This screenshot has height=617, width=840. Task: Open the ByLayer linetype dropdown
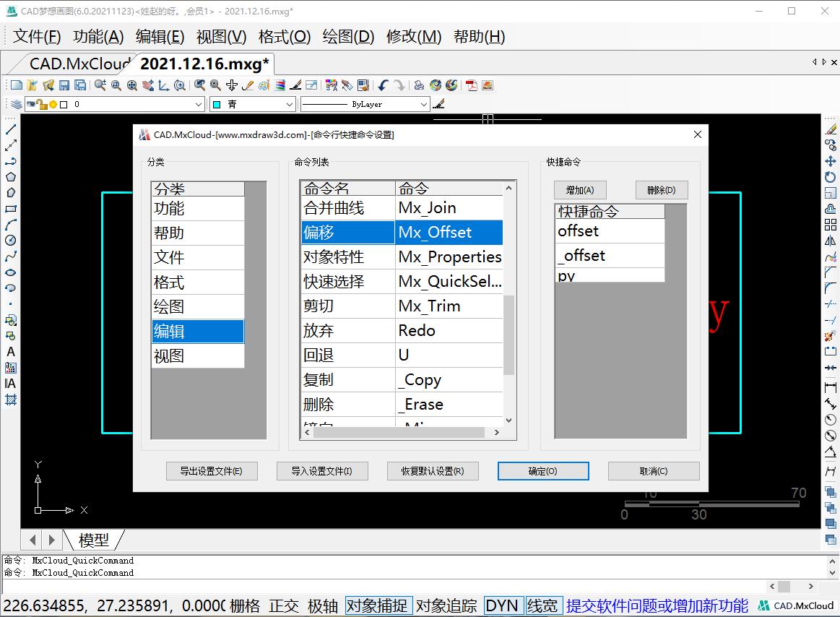[x=425, y=104]
